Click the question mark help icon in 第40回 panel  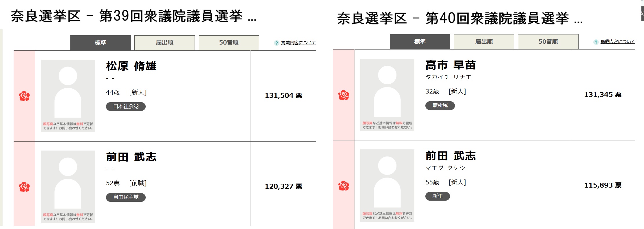tap(596, 42)
